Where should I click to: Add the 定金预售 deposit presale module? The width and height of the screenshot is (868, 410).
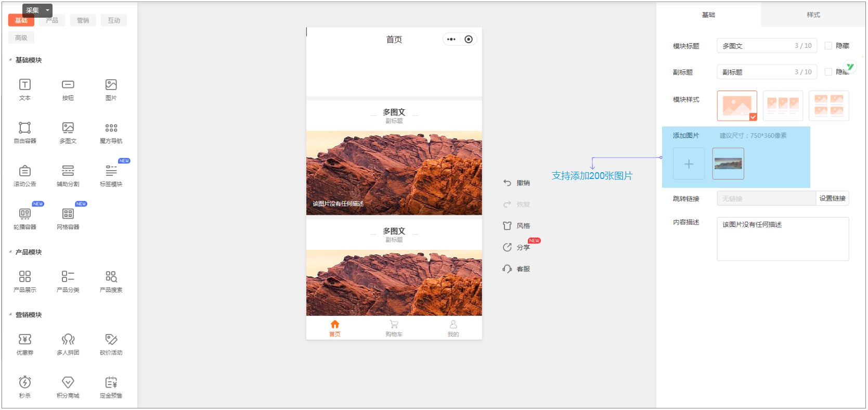[x=111, y=382]
